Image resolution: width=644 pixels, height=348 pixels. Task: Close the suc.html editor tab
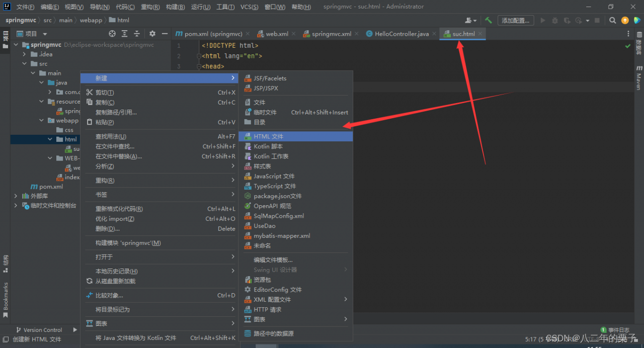point(480,34)
